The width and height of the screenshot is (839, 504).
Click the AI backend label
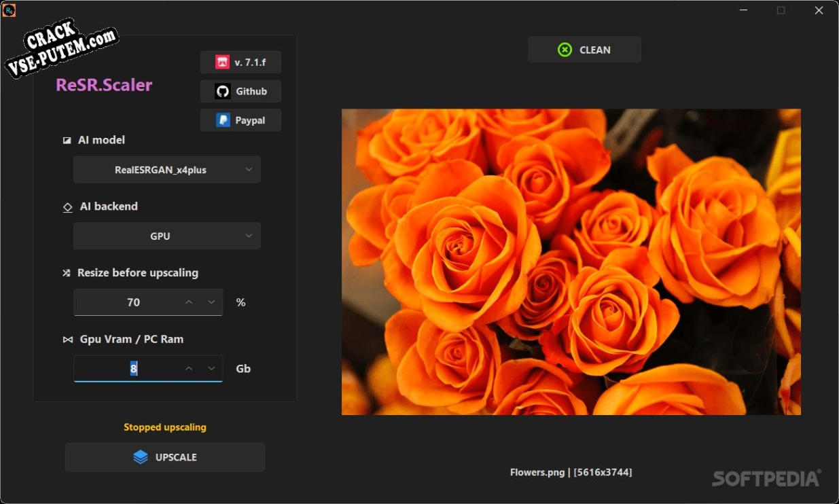(x=109, y=206)
